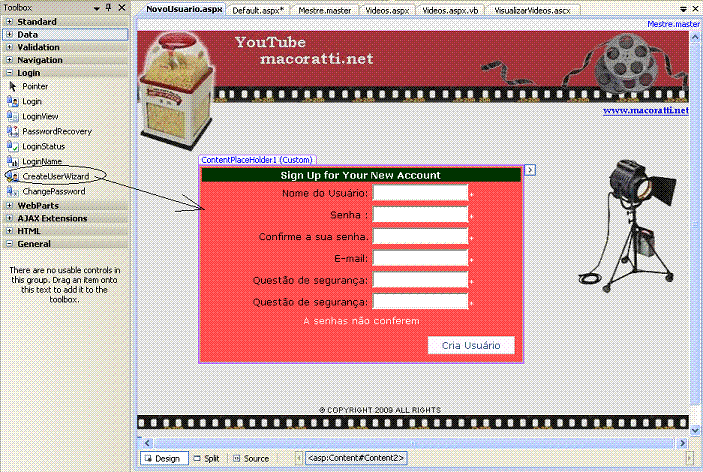This screenshot has width=703, height=472.
Task: Click the A senhas não conferem message
Action: 361,321
